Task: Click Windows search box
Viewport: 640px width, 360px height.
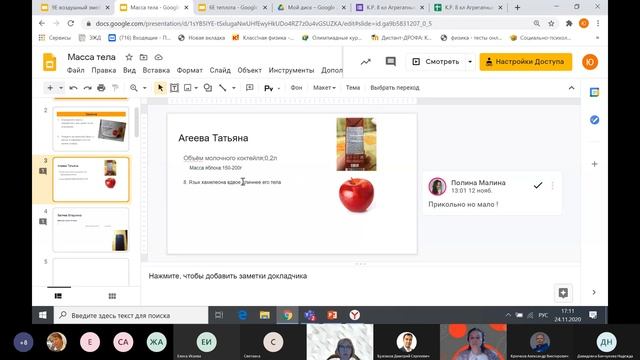Action: pyautogui.click(x=131, y=315)
